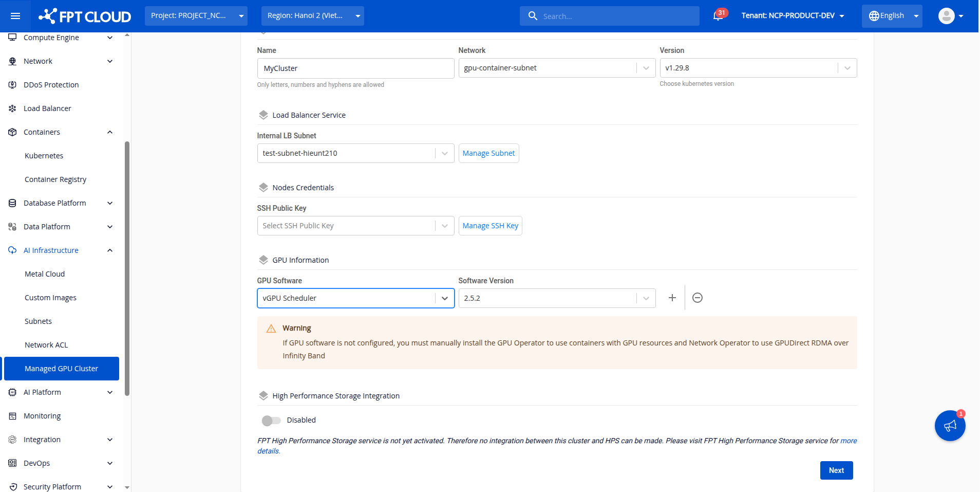
Task: Open the notifications bell
Action: (718, 16)
